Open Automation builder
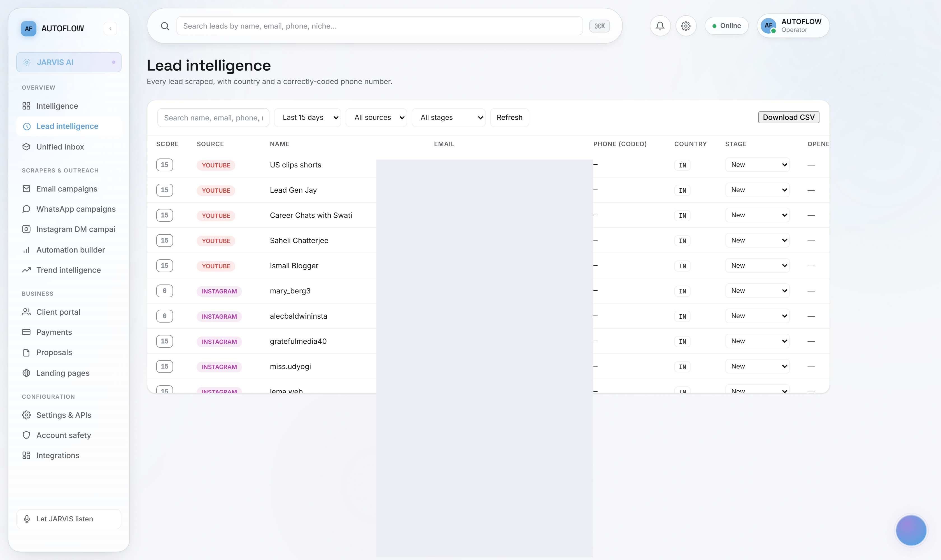 [x=69, y=250]
